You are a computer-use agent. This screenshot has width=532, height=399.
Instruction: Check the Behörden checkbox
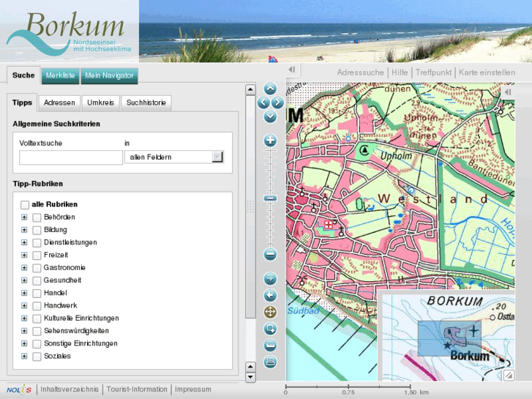[x=37, y=217]
